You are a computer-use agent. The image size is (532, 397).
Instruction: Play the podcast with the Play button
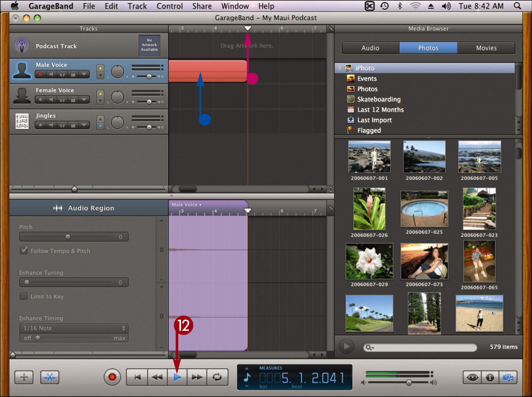coord(177,377)
